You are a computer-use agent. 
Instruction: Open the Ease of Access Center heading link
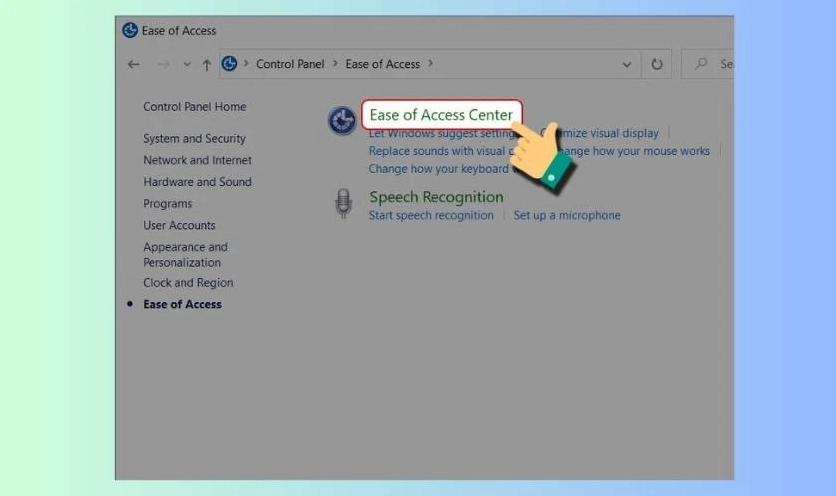click(x=441, y=115)
